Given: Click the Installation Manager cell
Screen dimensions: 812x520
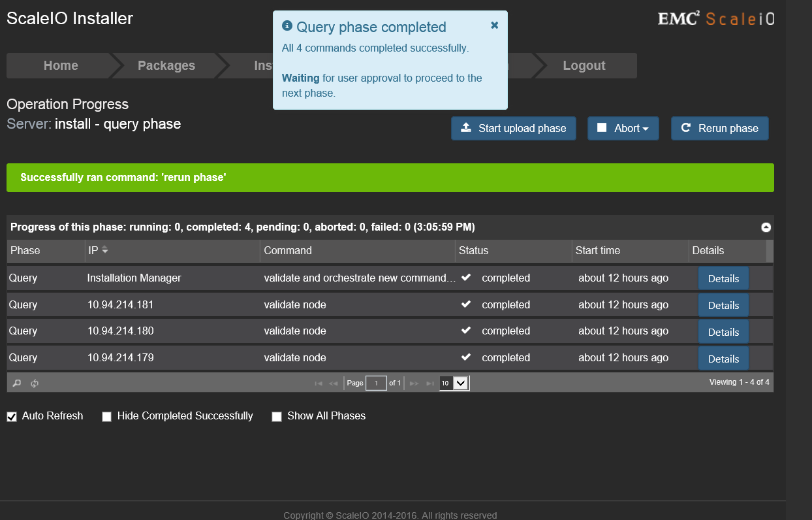Looking at the screenshot, I should (x=134, y=278).
